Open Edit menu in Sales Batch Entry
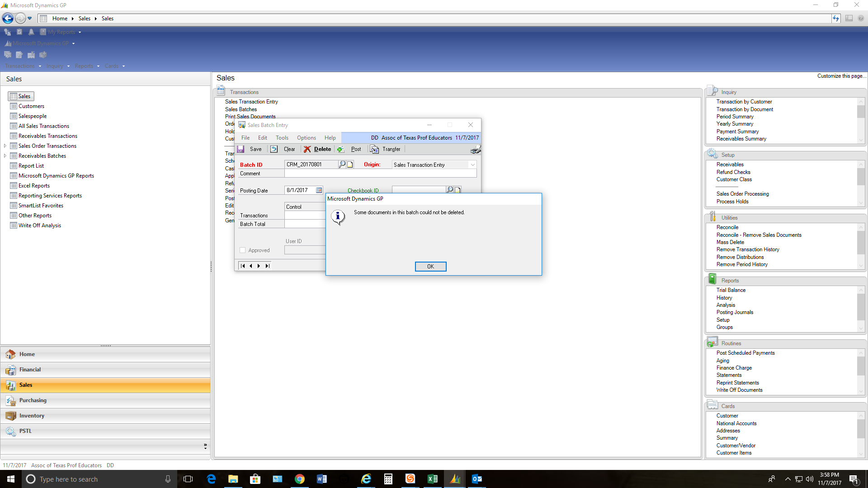 [x=263, y=138]
